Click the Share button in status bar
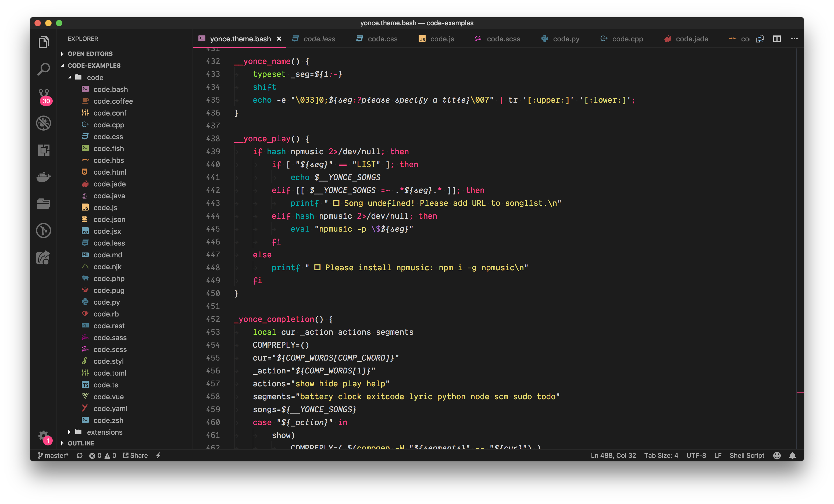The image size is (834, 504). [136, 456]
